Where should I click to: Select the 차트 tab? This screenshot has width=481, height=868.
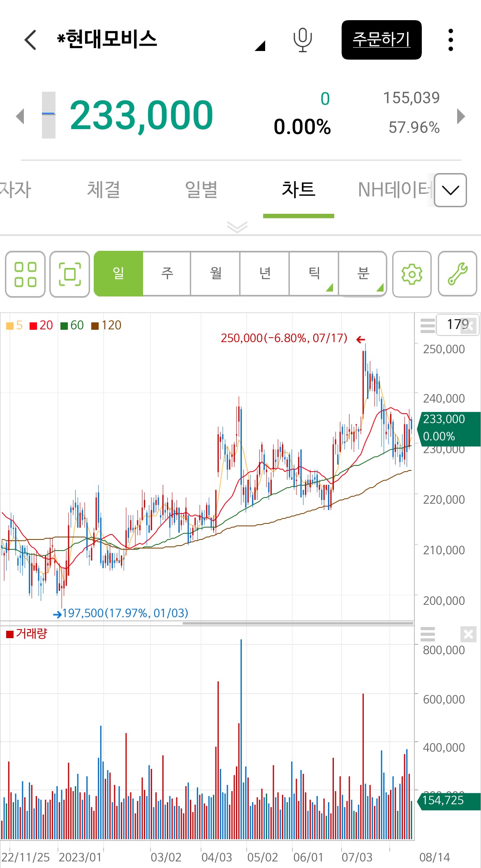tap(298, 190)
